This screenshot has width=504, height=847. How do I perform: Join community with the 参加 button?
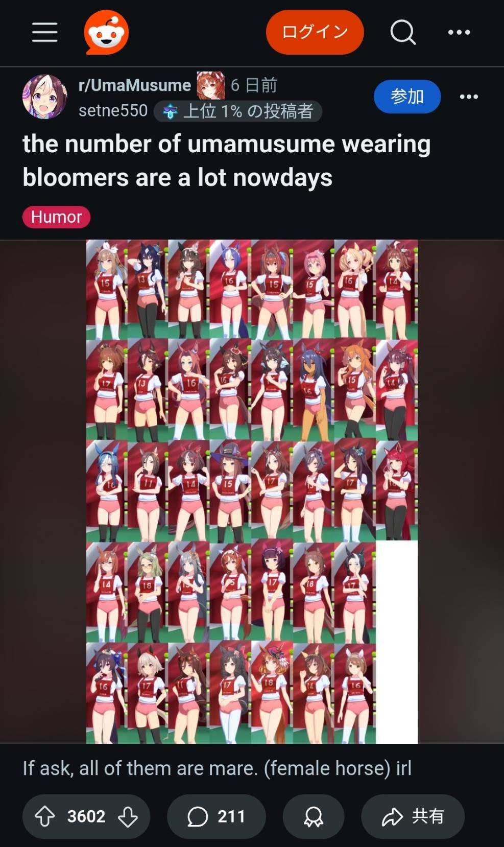click(407, 97)
